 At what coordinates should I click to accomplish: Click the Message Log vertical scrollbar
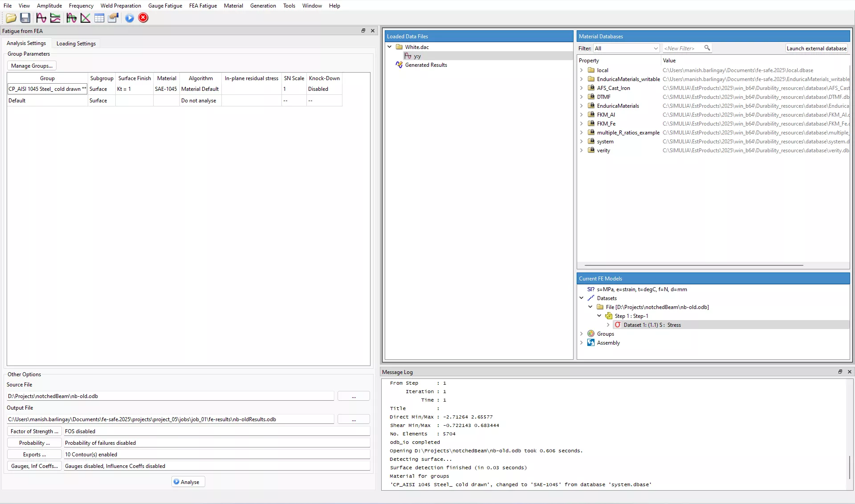click(849, 467)
